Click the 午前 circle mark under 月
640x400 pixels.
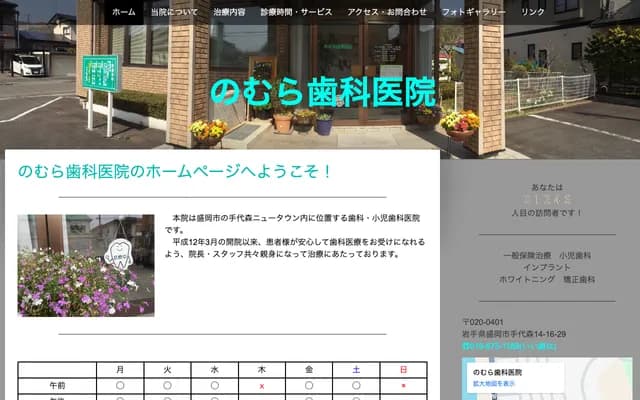(x=120, y=385)
